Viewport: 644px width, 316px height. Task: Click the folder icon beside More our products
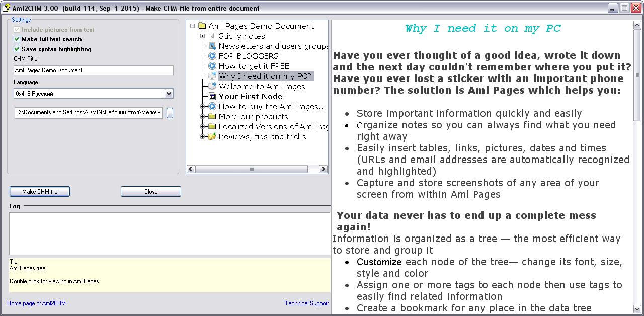click(x=212, y=117)
